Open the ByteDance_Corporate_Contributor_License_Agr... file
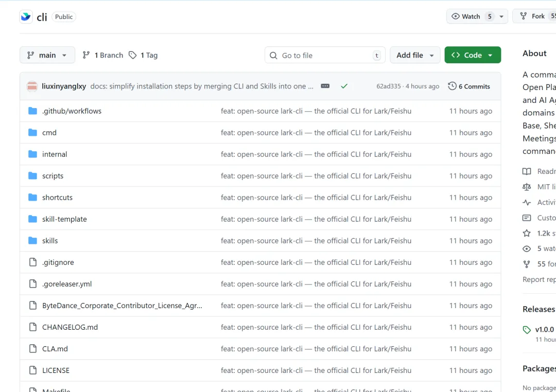Screen dimensions: 556x392 [123, 306]
